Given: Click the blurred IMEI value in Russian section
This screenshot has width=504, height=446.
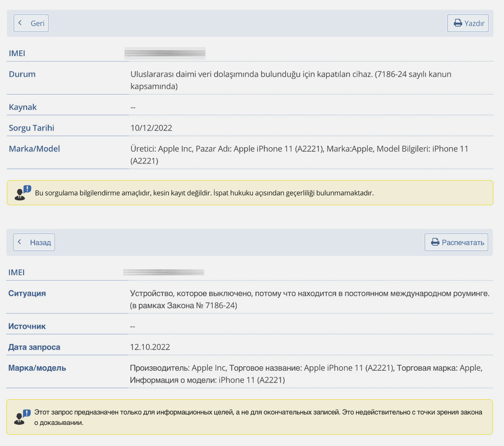Looking at the screenshot, I should [163, 272].
